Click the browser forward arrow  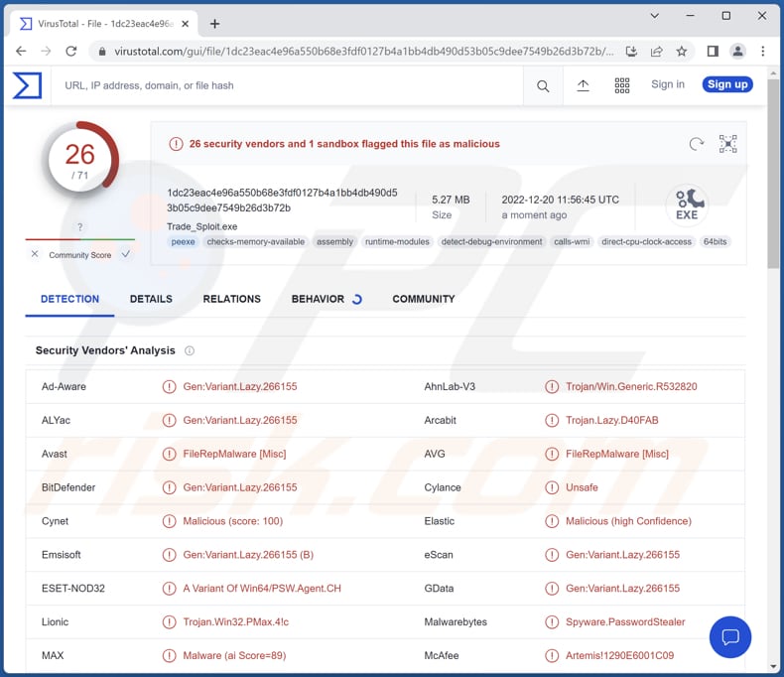(46, 51)
